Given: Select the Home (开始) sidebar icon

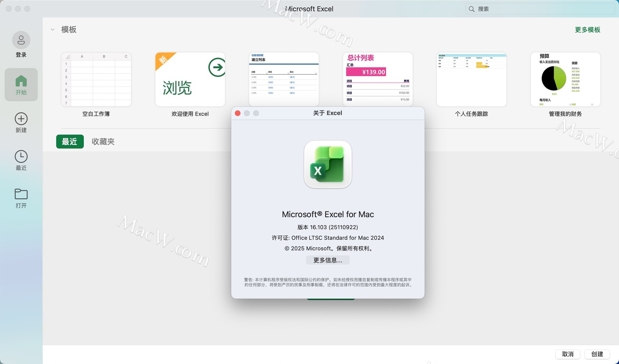Looking at the screenshot, I should [21, 81].
